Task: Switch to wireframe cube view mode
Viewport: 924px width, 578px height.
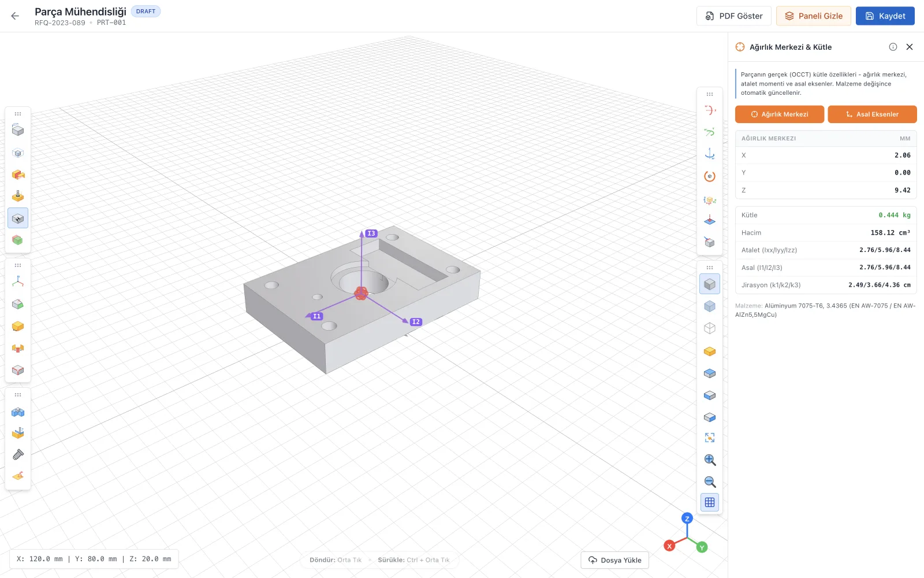Action: coord(710,328)
